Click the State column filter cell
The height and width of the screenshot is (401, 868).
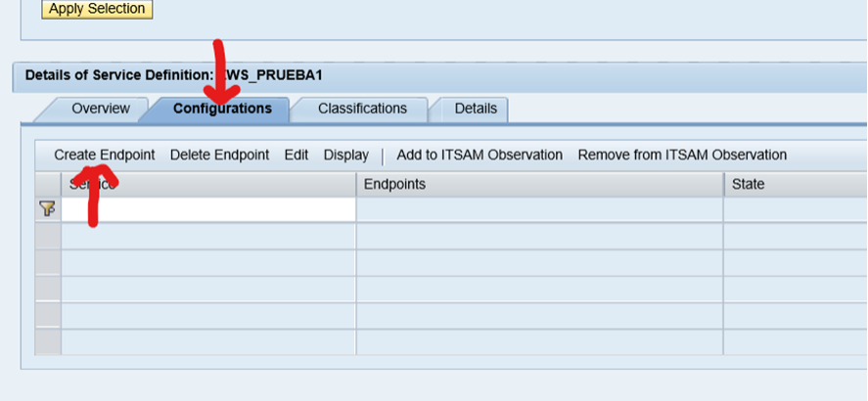pos(796,209)
